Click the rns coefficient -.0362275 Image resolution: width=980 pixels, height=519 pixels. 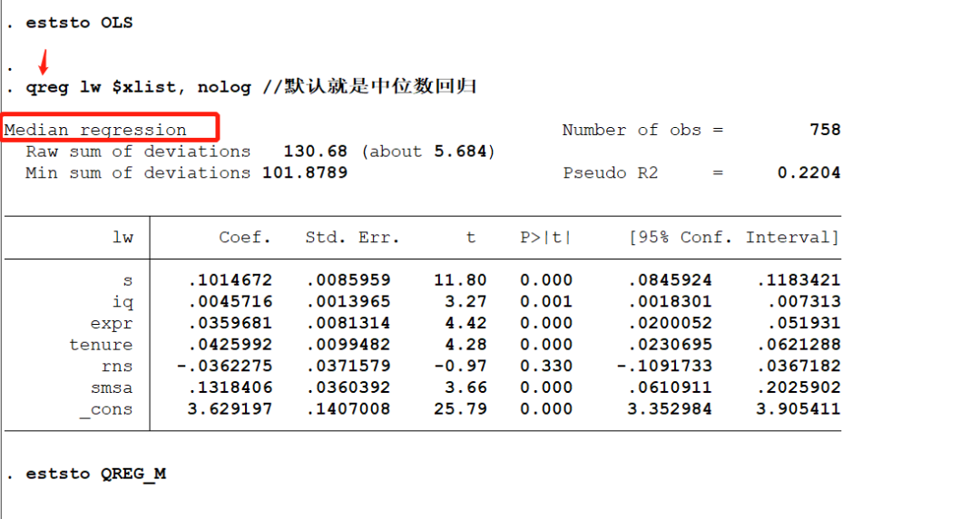click(x=225, y=367)
